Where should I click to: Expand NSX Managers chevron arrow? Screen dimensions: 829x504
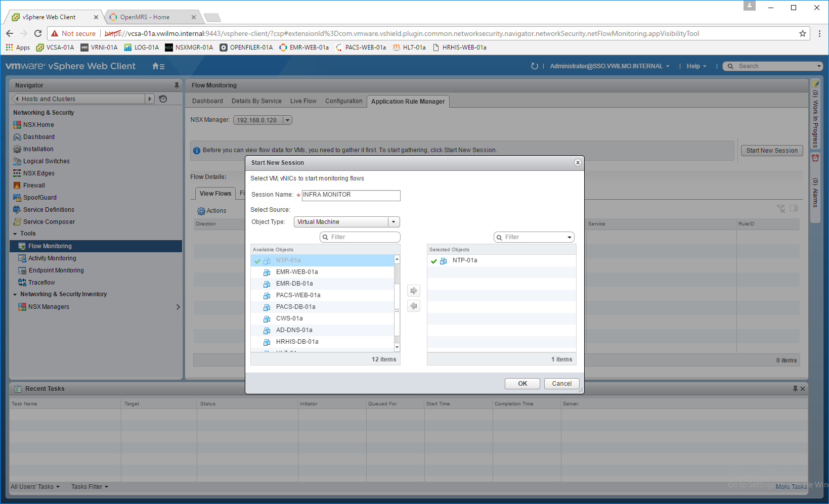(x=178, y=307)
